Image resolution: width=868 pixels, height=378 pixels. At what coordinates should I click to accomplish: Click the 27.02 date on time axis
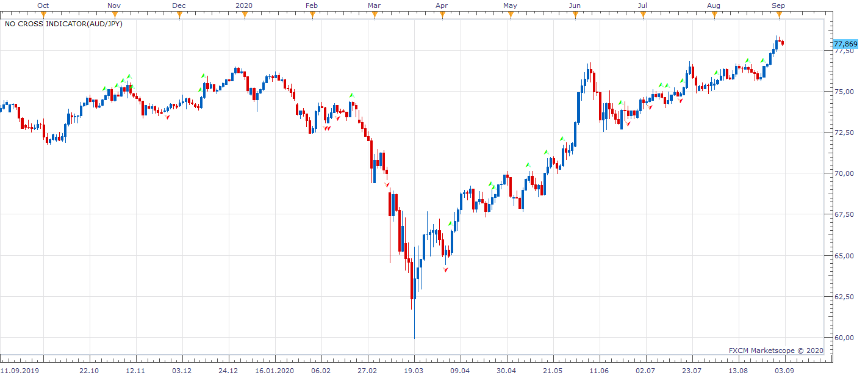[x=367, y=371]
